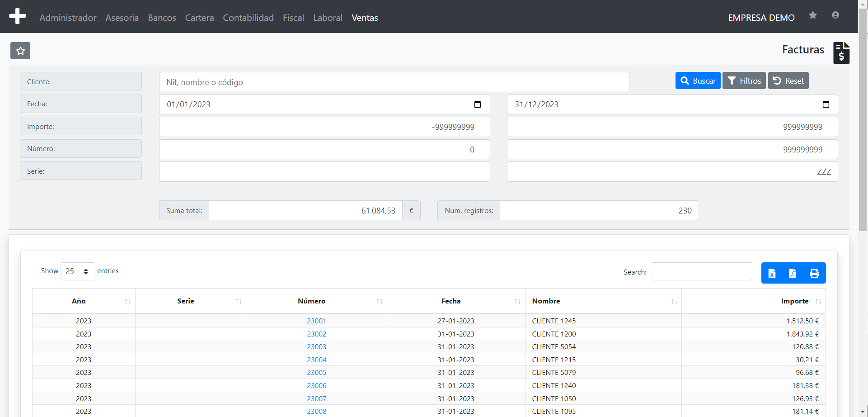Sort by Serie column arrows
Image resolution: width=868 pixels, height=417 pixels.
pos(239,301)
